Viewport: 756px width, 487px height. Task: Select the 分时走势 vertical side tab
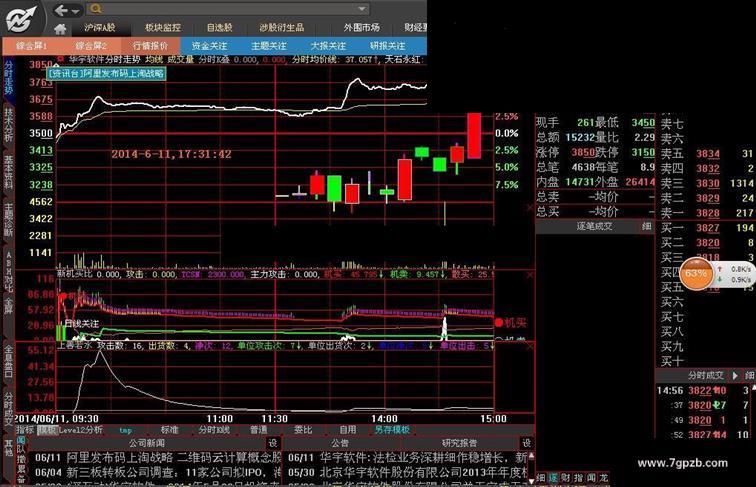point(9,77)
